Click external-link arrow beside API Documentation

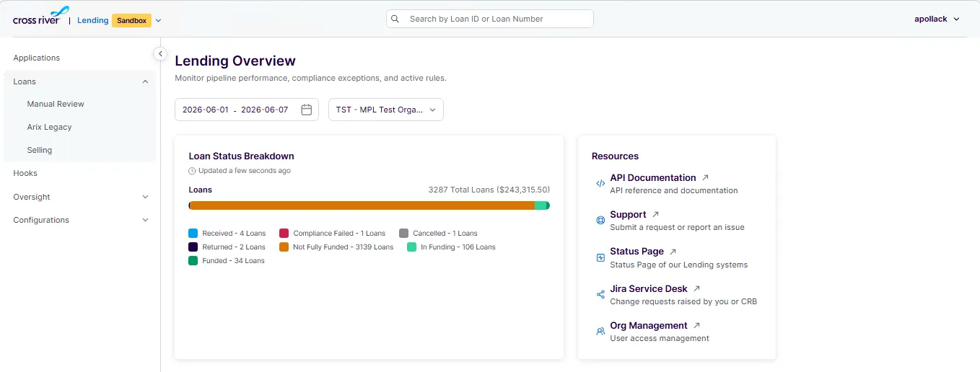coord(705,177)
